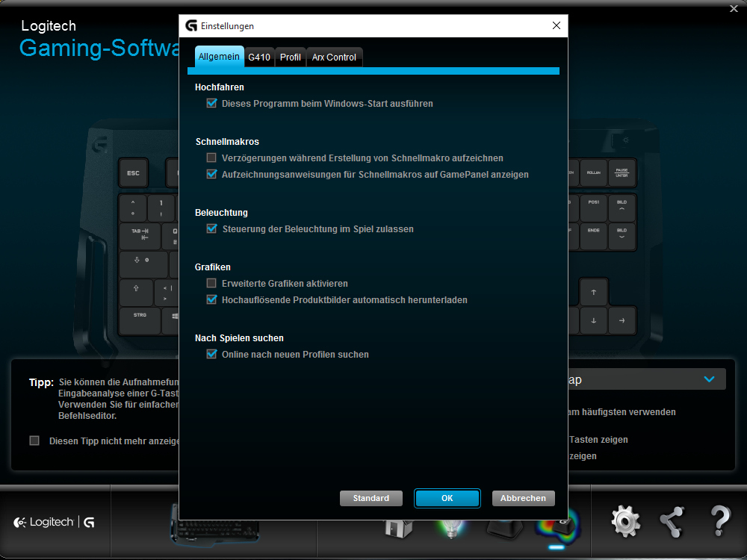Enable recording delays during Schnellmakro creation
747x560 pixels.
coord(211,158)
